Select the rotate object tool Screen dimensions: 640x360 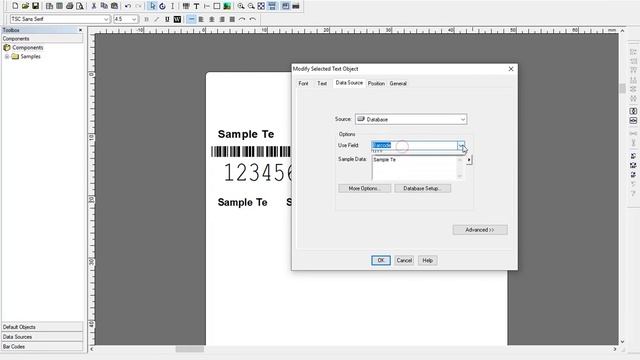(x=162, y=6)
